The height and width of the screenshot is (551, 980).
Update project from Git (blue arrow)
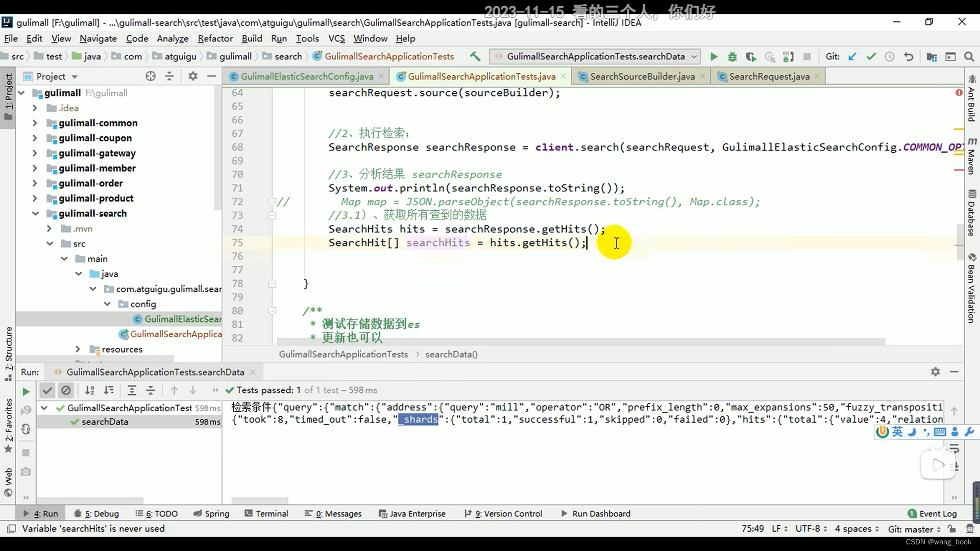[852, 57]
